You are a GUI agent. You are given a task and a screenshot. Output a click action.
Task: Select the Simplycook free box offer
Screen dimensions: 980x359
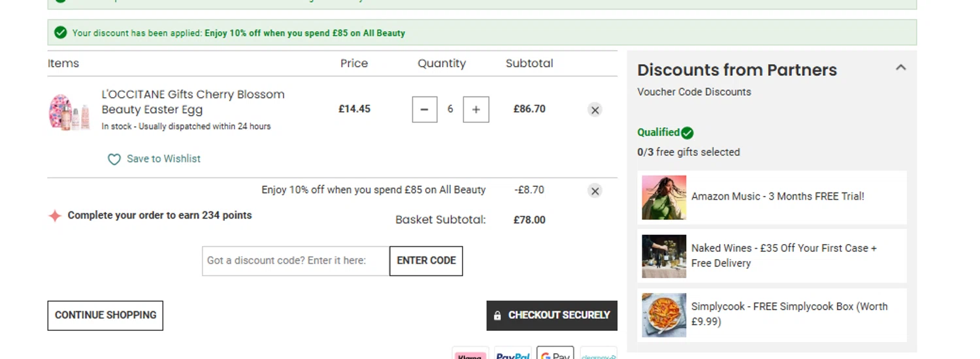pos(772,315)
